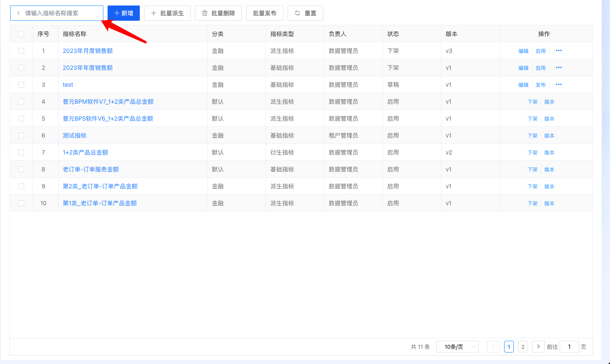Click the 批量发布 button
This screenshot has width=610, height=364.
[x=264, y=13]
